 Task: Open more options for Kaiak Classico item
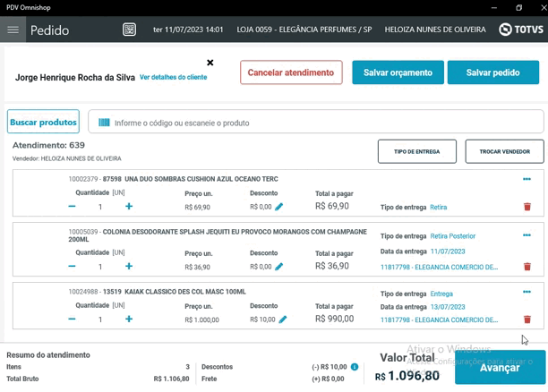[x=527, y=293]
